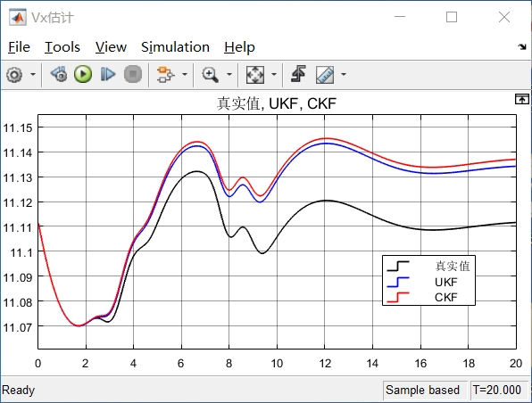Screen dimensions: 532x403
Task: Click the Ready status text
Action: [19, 390]
